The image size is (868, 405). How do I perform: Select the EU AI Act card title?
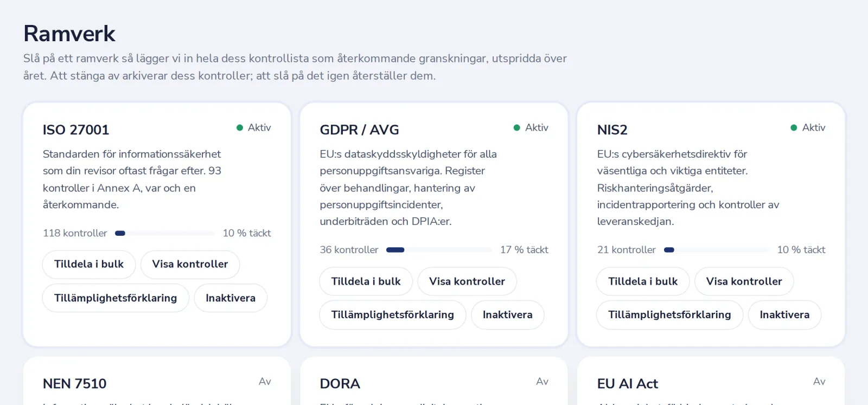(x=628, y=384)
